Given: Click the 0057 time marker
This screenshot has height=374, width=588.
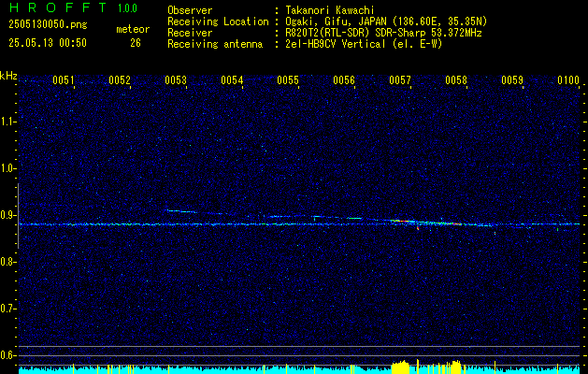Looking at the screenshot, I should coord(400,80).
